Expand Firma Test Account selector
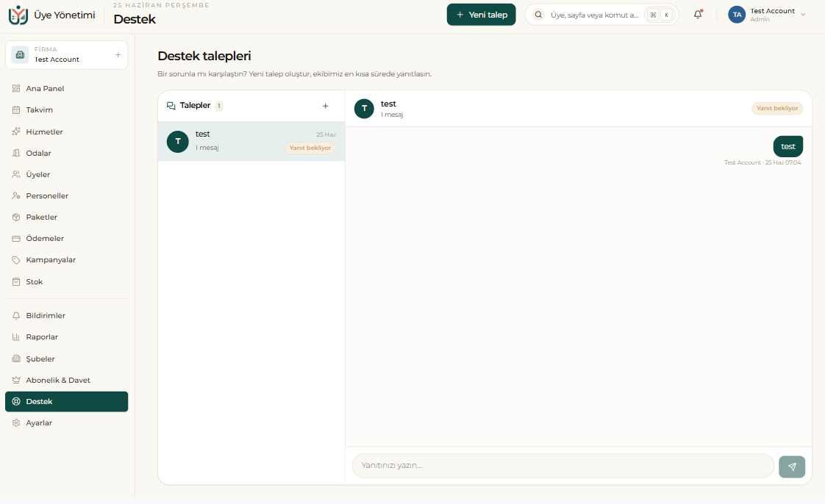The image size is (825, 504). [x=66, y=54]
